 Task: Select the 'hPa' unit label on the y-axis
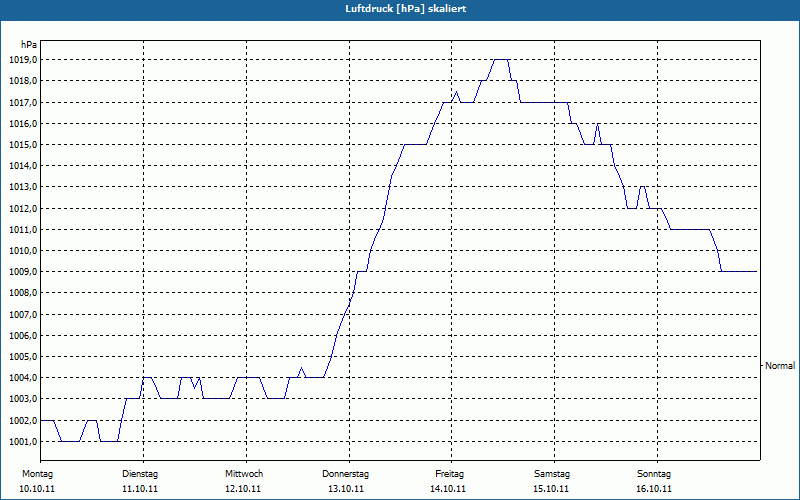[29, 45]
